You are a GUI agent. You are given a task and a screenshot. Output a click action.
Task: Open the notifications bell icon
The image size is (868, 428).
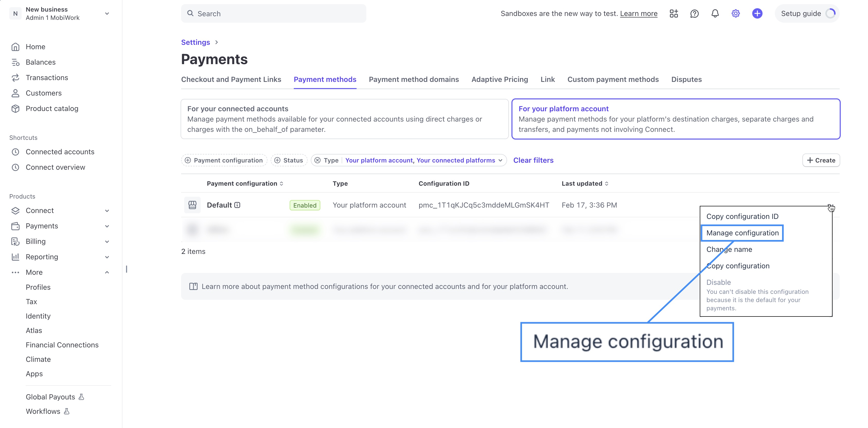[715, 13]
